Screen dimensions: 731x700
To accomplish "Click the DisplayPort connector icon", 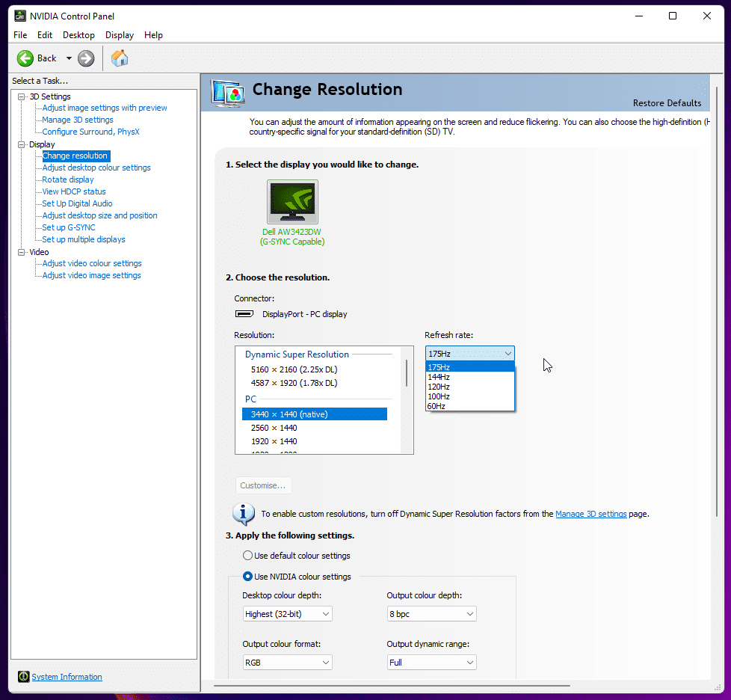I will 244,314.
